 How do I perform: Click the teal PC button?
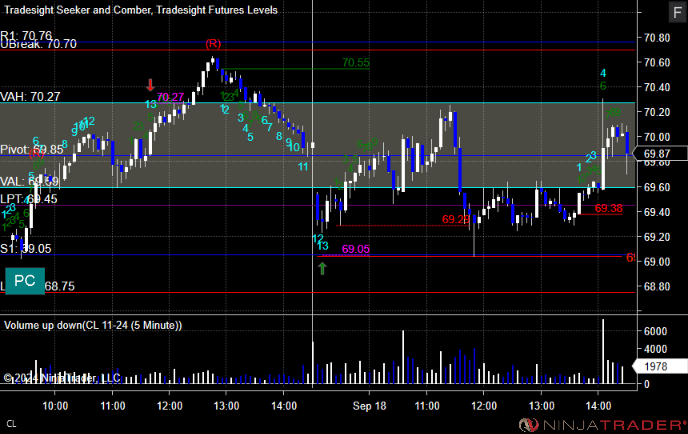[x=25, y=281]
